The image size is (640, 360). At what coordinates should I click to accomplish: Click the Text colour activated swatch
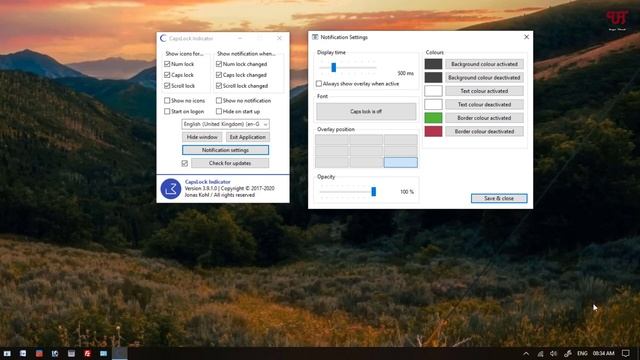[x=433, y=91]
